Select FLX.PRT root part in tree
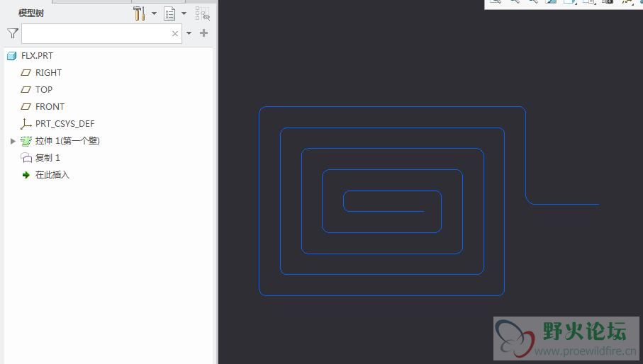643x364 pixels. 38,56
